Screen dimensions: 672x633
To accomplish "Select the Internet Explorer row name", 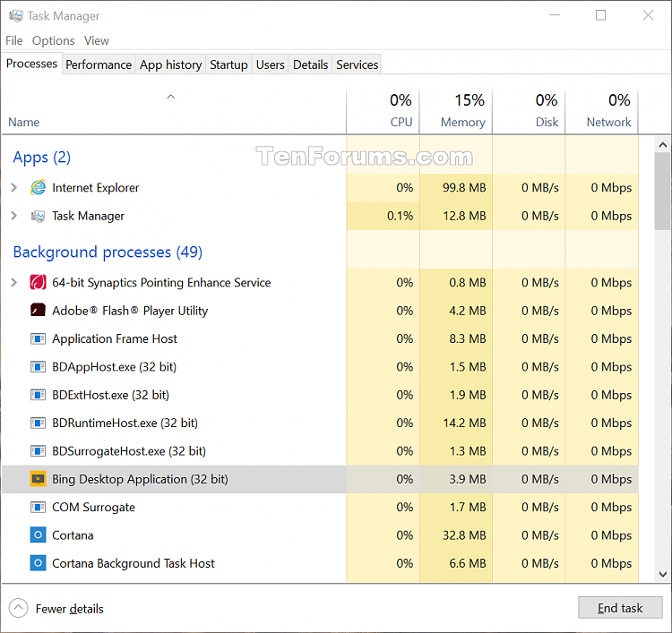I will (x=96, y=188).
